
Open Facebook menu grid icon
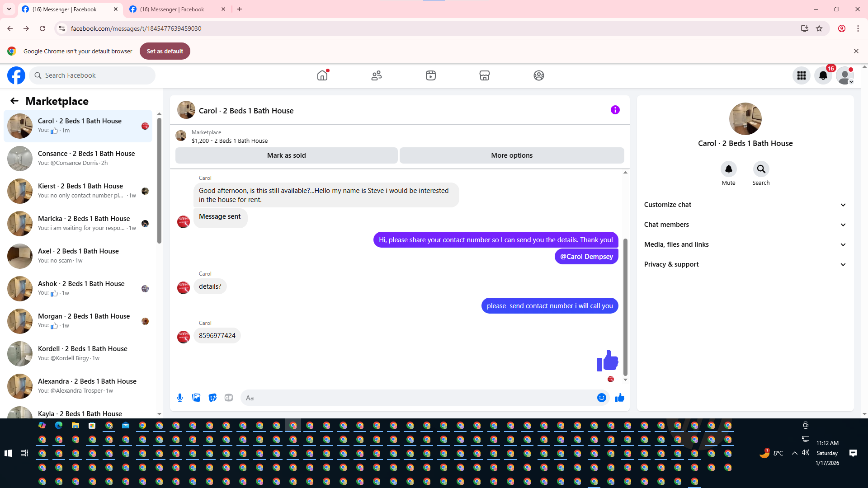point(802,75)
